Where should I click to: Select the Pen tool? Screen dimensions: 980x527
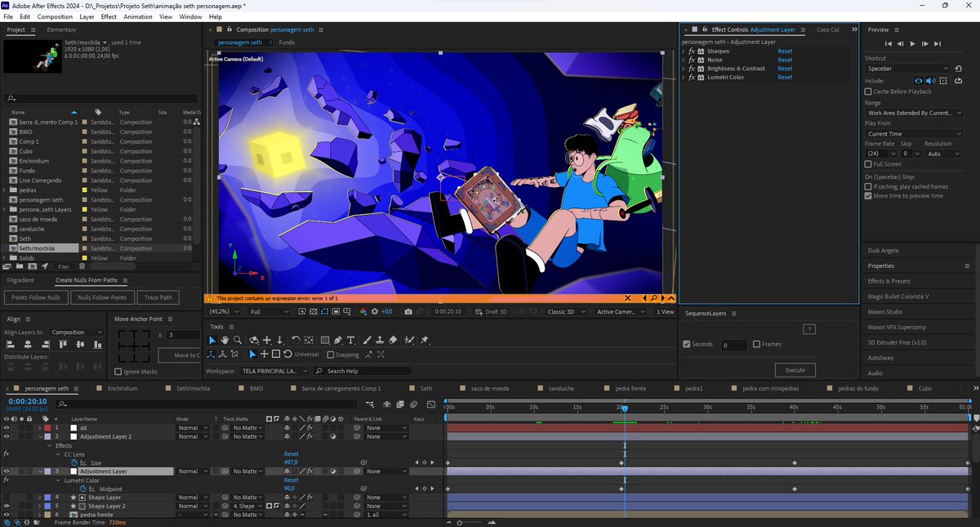tap(338, 340)
